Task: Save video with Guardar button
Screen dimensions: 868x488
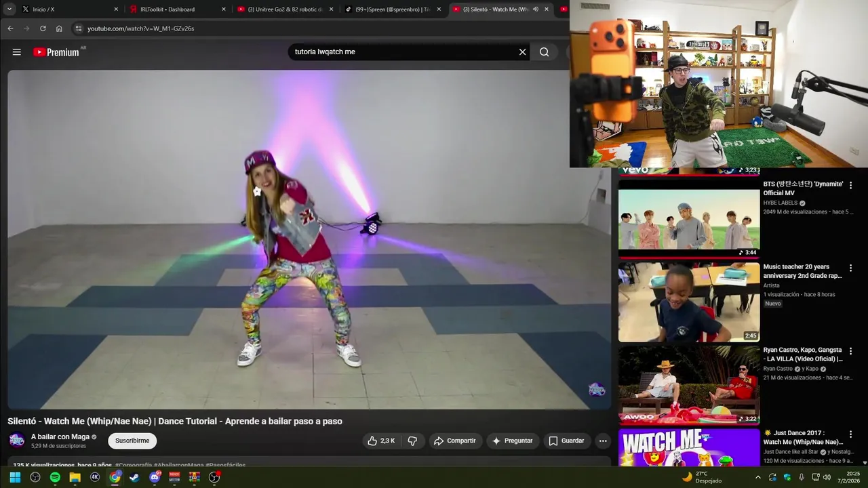Action: coord(566,441)
